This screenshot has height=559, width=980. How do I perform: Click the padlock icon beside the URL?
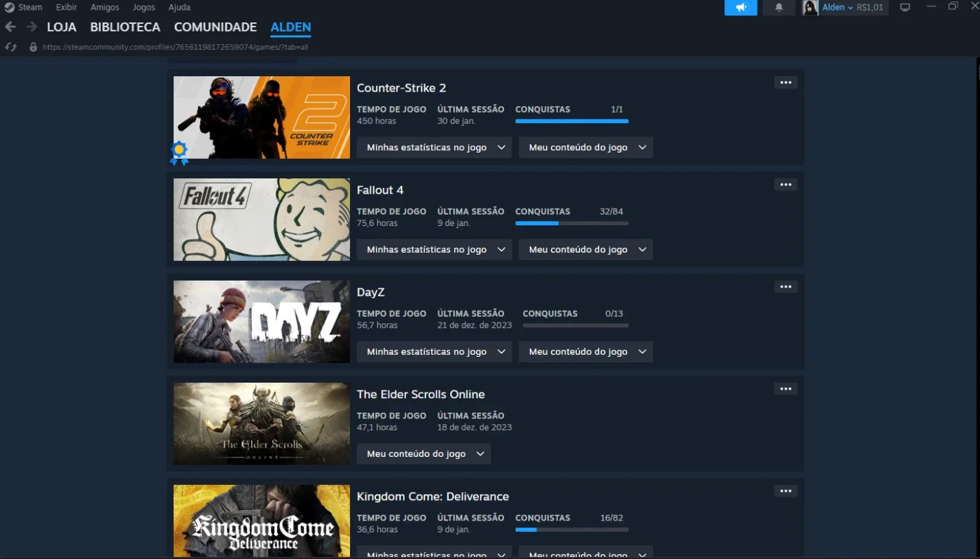(33, 47)
